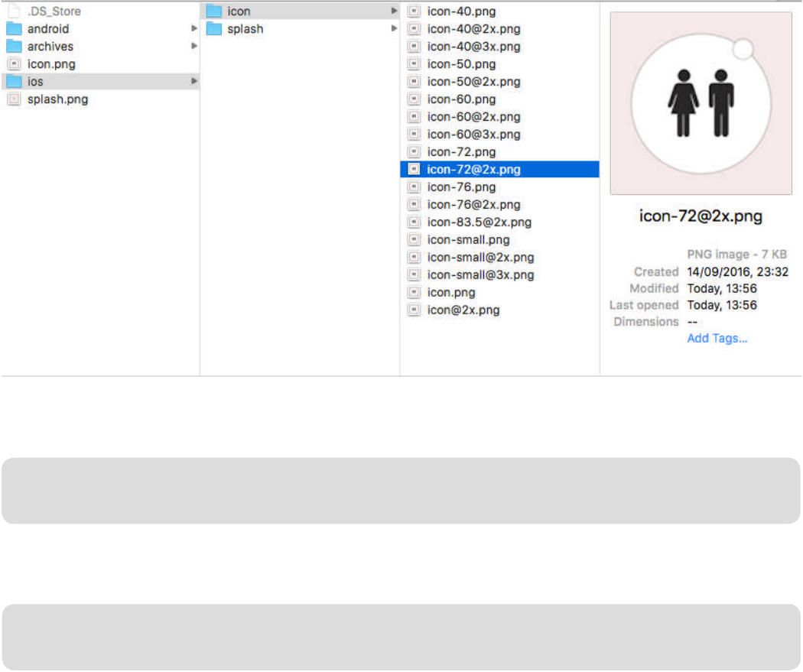Viewport: 803px width, 672px height.
Task: Click the created date 14/09/2016, 23:32
Action: point(737,271)
